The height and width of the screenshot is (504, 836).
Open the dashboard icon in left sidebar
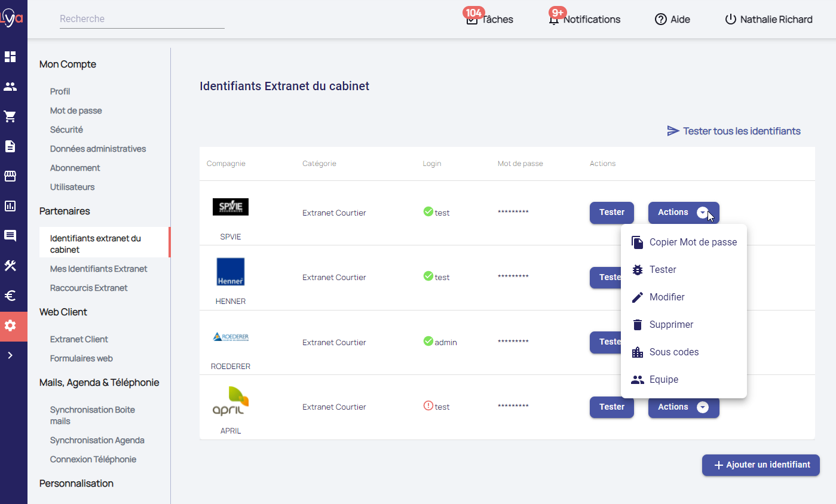10,57
